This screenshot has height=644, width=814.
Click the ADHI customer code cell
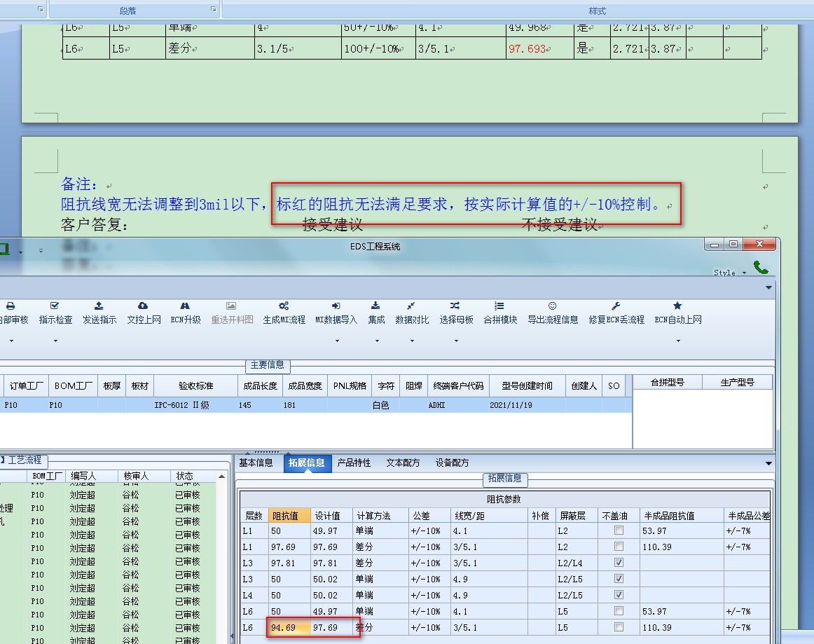(x=458, y=405)
